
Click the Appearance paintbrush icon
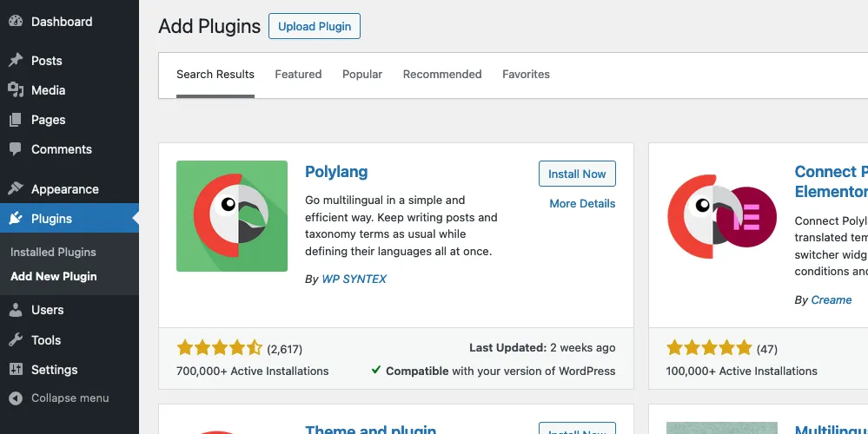pos(16,188)
